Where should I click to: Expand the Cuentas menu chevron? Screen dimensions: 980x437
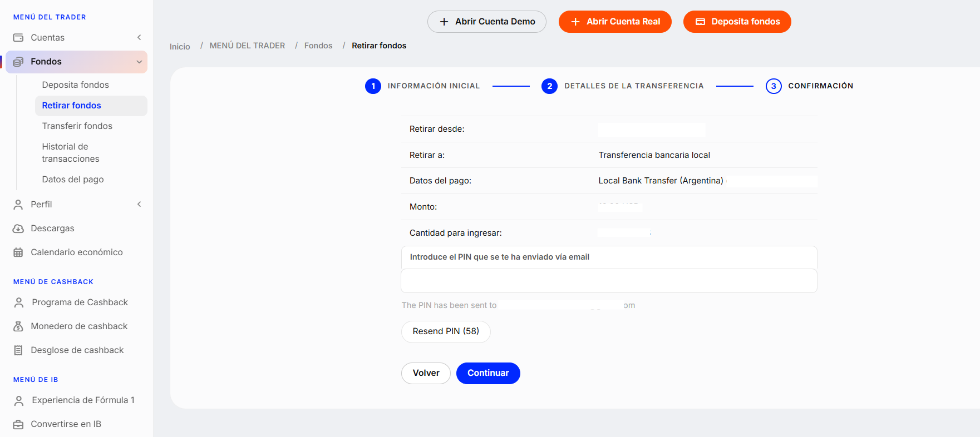139,37
